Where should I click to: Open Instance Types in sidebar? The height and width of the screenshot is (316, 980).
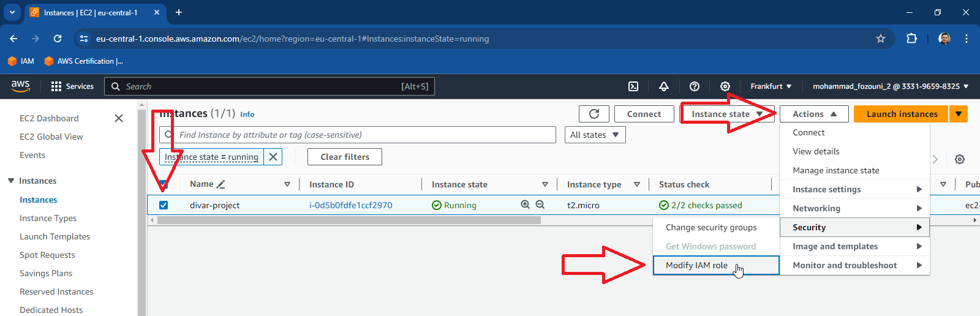(x=48, y=218)
